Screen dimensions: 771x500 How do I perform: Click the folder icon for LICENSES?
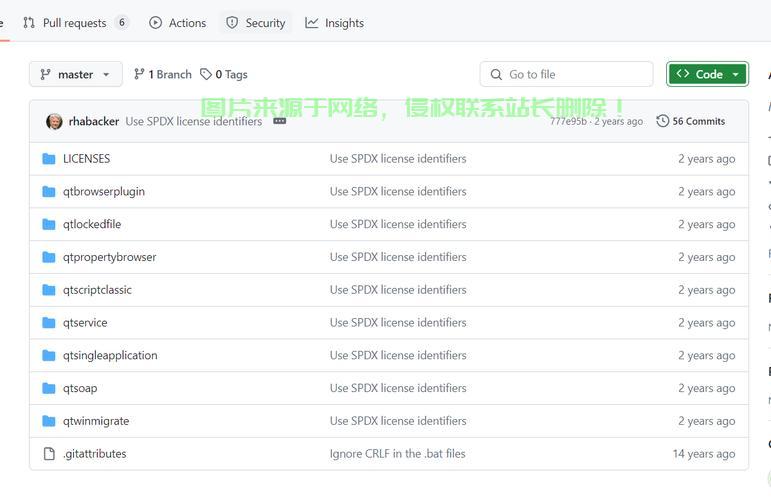point(49,159)
